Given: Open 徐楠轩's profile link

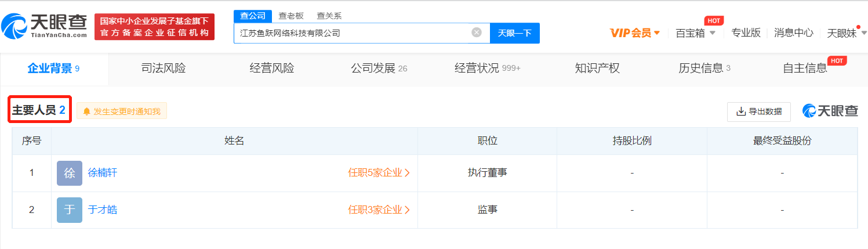Looking at the screenshot, I should coord(103,173).
